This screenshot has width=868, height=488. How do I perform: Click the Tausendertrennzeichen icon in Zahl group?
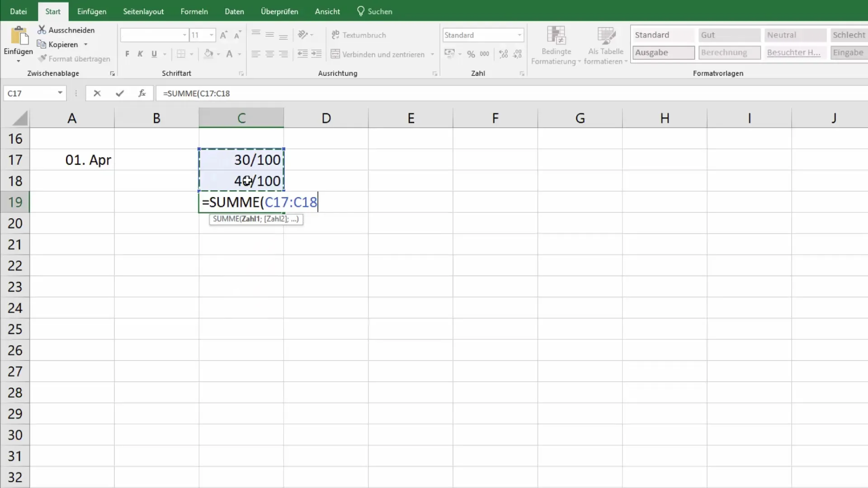[x=484, y=54]
